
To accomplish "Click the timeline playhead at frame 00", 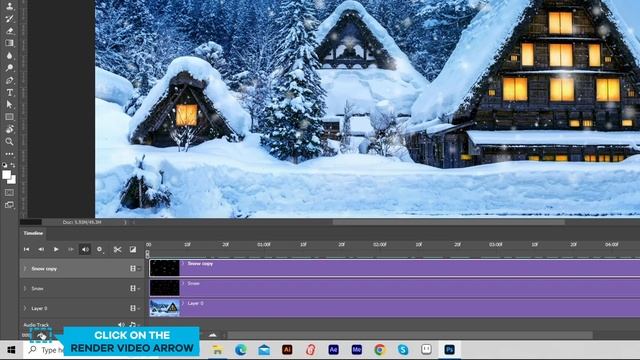I will tap(147, 254).
